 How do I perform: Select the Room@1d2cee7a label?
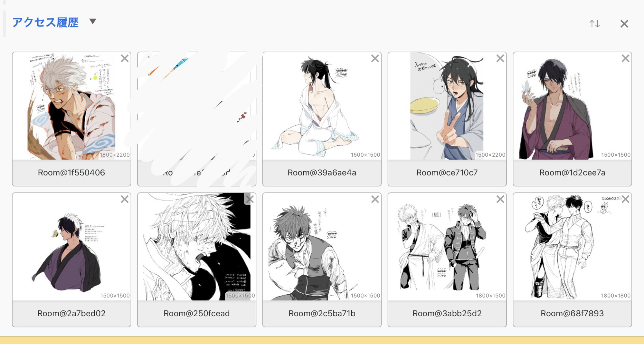tap(572, 172)
